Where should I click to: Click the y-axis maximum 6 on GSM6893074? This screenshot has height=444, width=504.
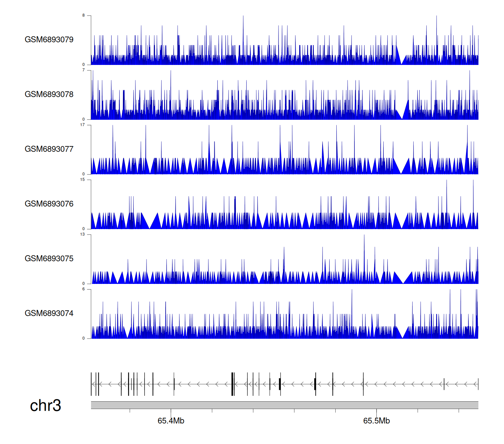[83, 289]
